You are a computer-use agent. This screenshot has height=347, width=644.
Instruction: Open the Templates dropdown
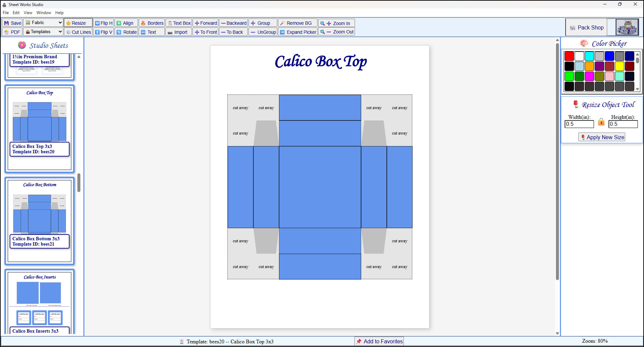43,31
